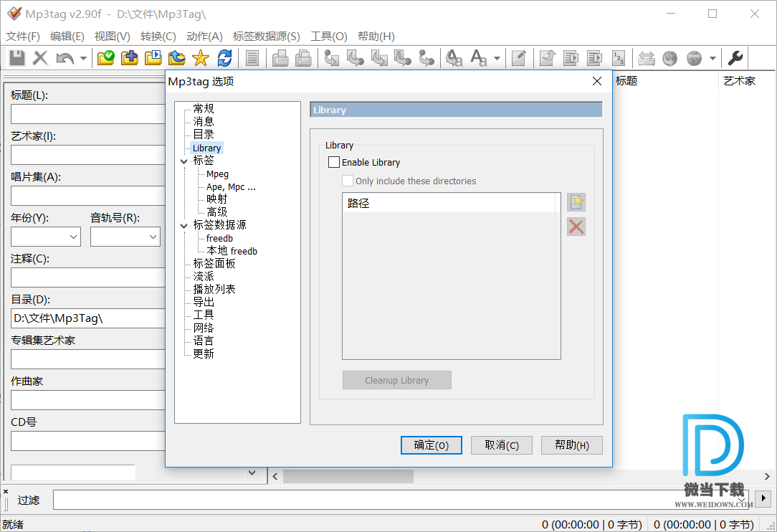Click the 标题(L) input field

tap(87, 114)
